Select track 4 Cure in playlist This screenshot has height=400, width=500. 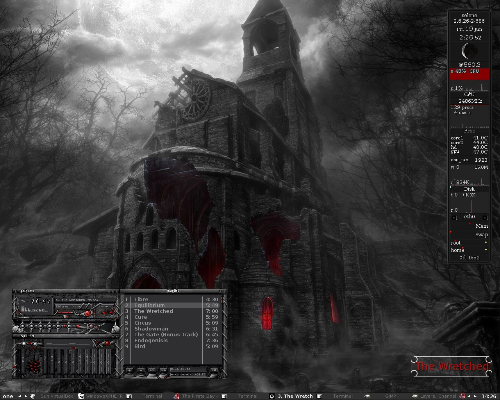click(173, 317)
